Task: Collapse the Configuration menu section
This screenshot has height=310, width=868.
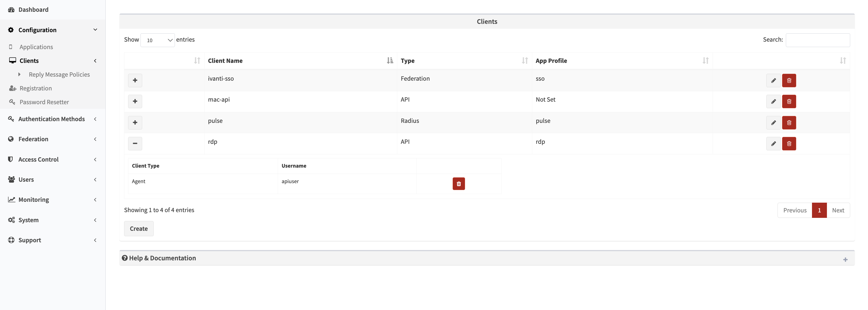Action: (95, 30)
